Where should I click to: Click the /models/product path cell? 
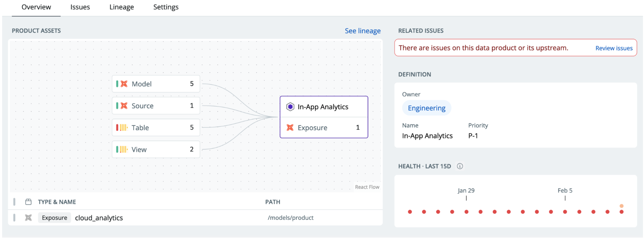coord(291,218)
